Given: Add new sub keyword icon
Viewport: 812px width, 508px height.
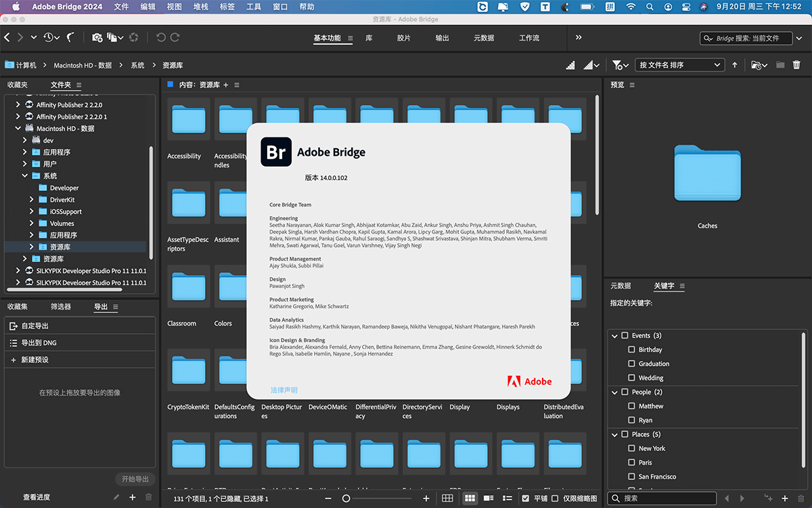Looking at the screenshot, I should [768, 499].
